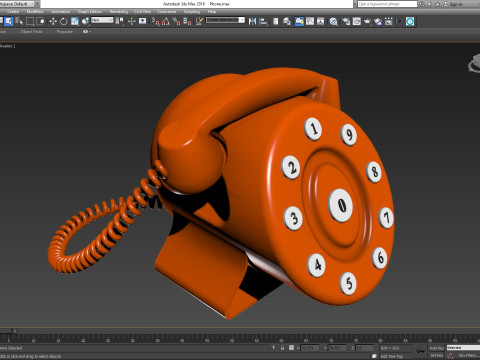Pick Rectangular Selection Region tool
This screenshot has width=480, height=360.
pos(30,22)
